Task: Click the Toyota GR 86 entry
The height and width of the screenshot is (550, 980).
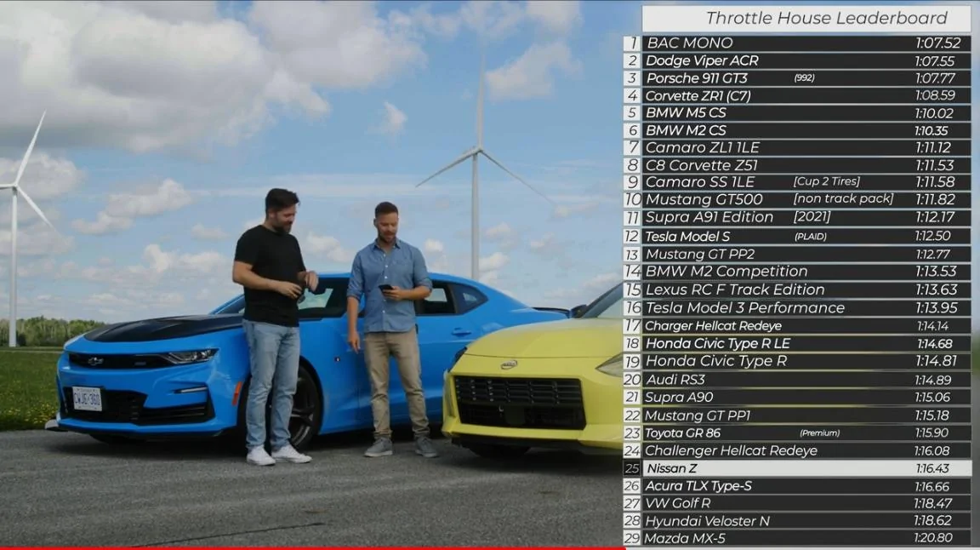Action: point(806,433)
